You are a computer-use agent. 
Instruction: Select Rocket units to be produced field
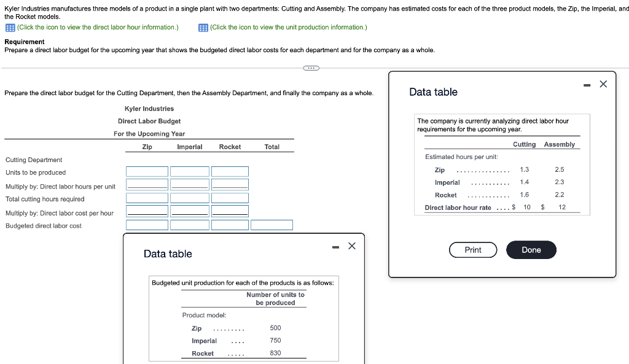pyautogui.click(x=230, y=172)
